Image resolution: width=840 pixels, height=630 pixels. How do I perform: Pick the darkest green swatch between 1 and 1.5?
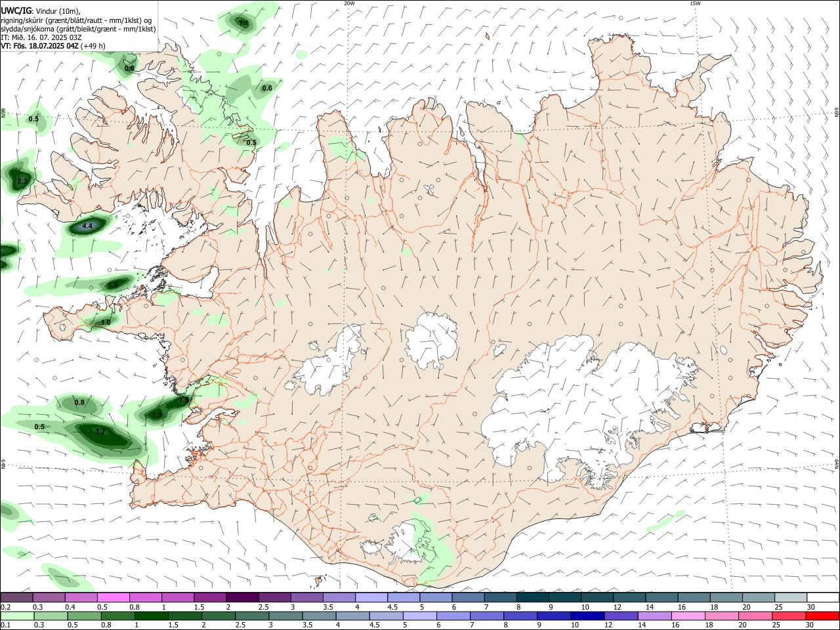tap(151, 616)
